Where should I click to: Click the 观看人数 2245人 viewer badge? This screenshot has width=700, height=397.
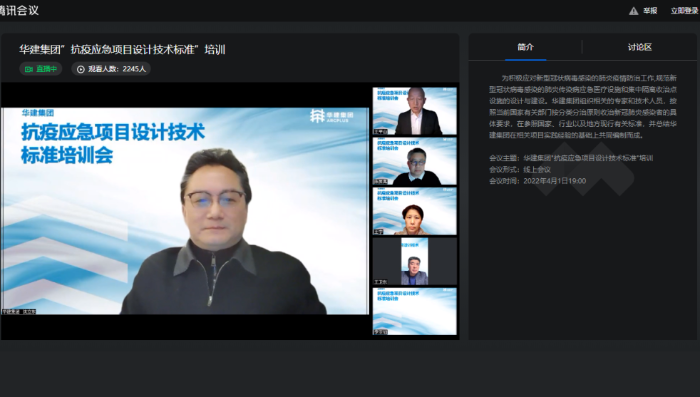click(x=111, y=69)
